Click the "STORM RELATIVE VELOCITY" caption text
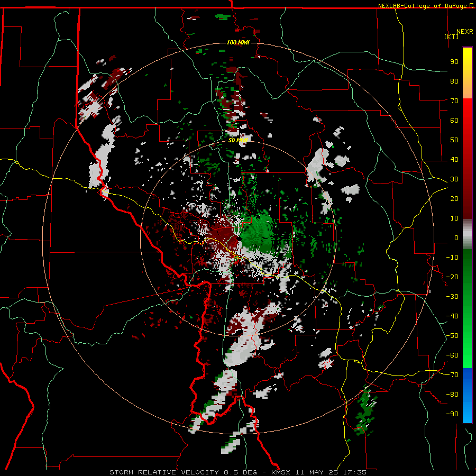 [164, 472]
